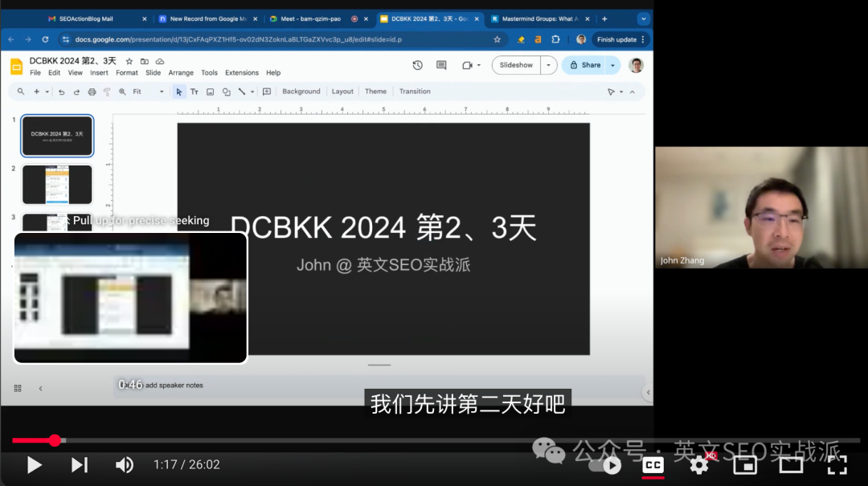Switch to theater mode
The width and height of the screenshot is (868, 486).
tap(791, 466)
